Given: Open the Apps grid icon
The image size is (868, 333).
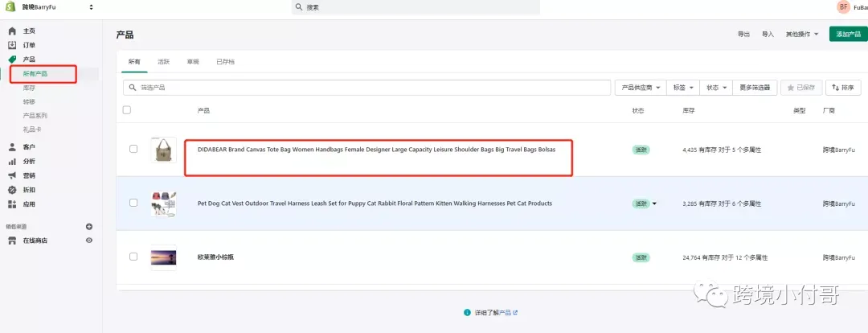Looking at the screenshot, I should point(12,204).
